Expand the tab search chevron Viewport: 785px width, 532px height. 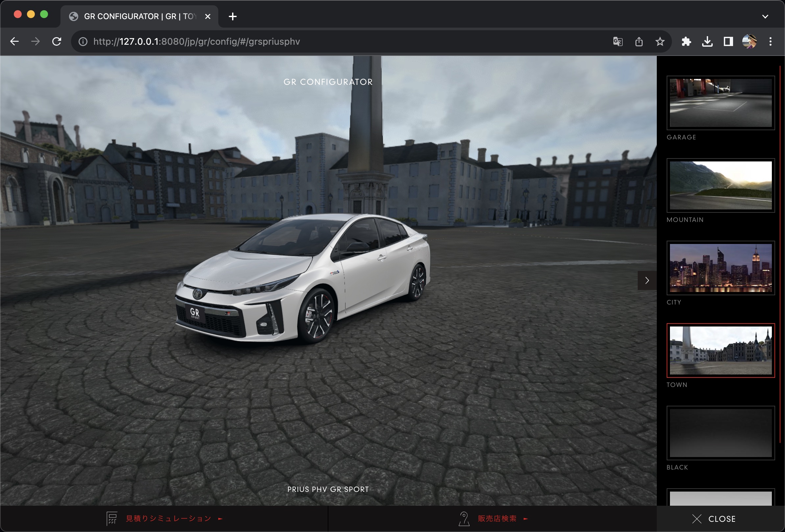[765, 16]
